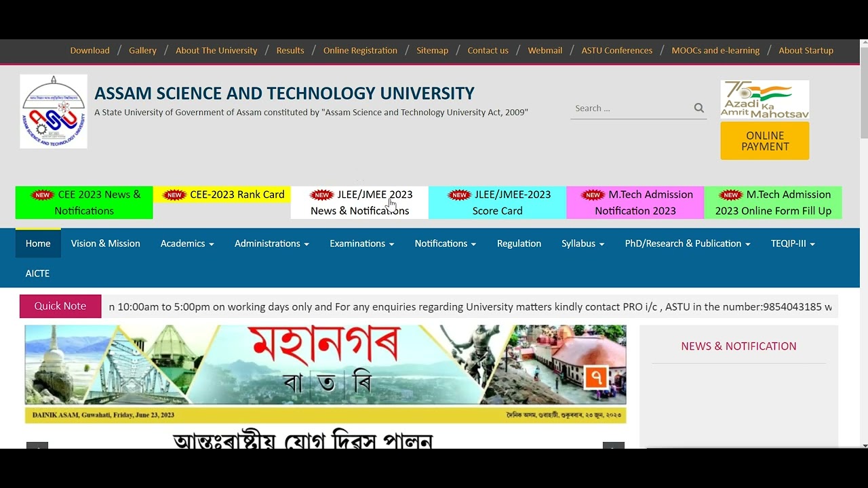Expand the Administrations dropdown menu

click(x=272, y=243)
